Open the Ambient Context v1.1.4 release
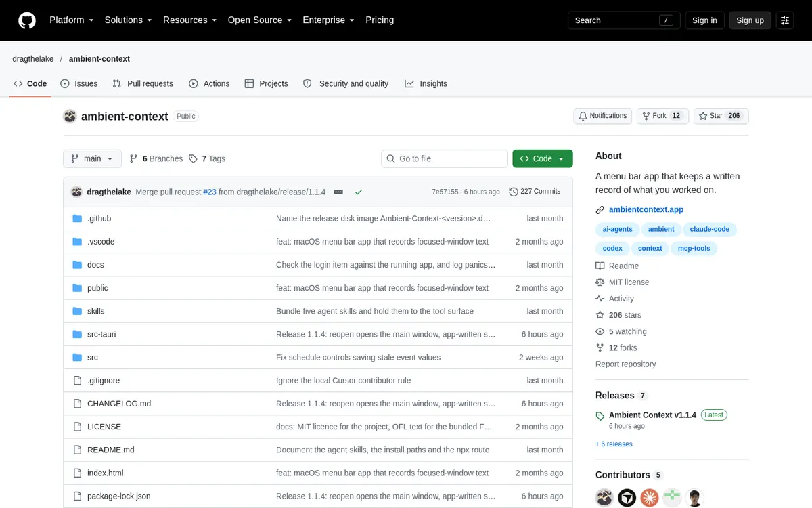 [x=652, y=415]
